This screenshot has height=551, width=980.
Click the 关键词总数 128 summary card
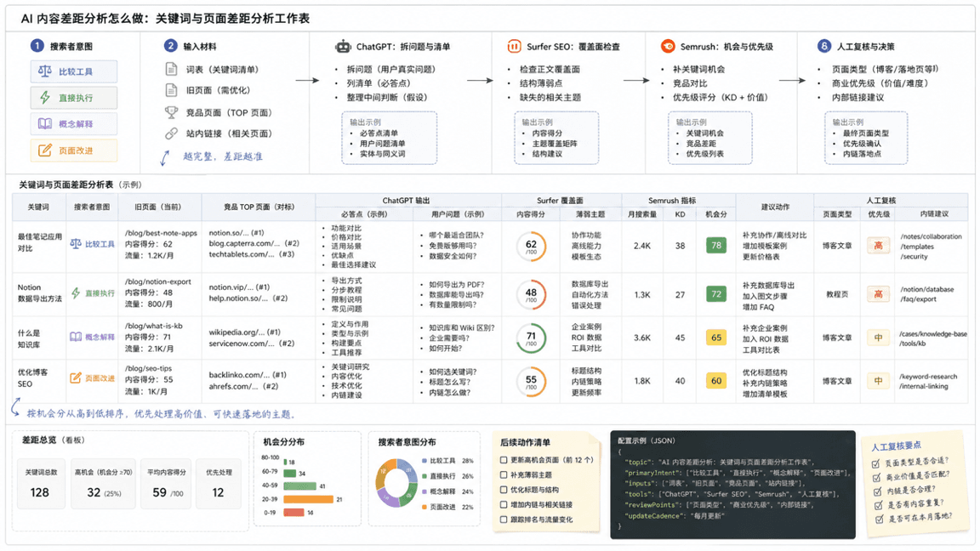coord(39,485)
